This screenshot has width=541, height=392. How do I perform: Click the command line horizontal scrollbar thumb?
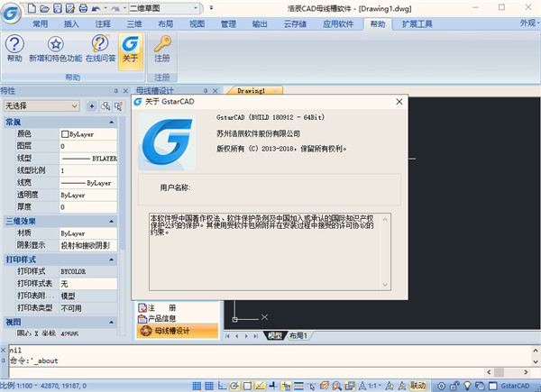pyautogui.click(x=499, y=372)
